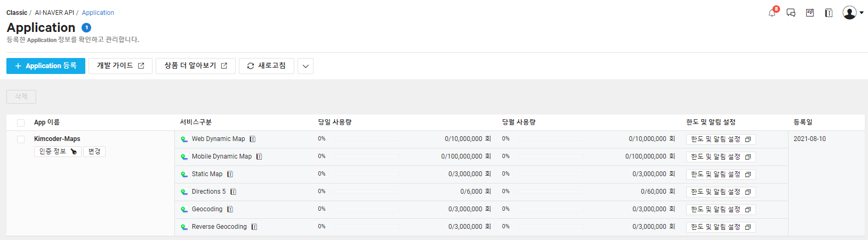Screen dimensions: 868x240
Task: Click the 당월 사용량 column header
Action: (519, 122)
